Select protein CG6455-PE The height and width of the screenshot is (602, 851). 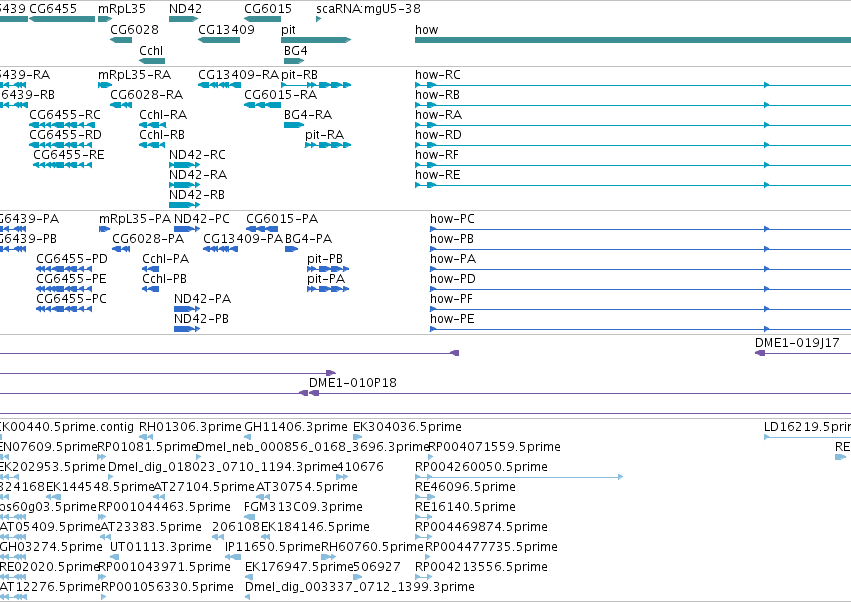[x=71, y=279]
